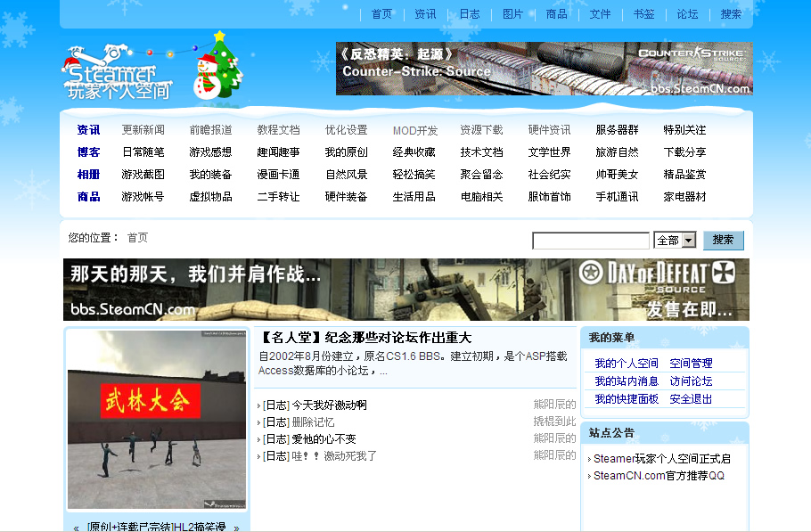Open the 电脑相关 goods category
The height and width of the screenshot is (532, 811).
coord(481,196)
